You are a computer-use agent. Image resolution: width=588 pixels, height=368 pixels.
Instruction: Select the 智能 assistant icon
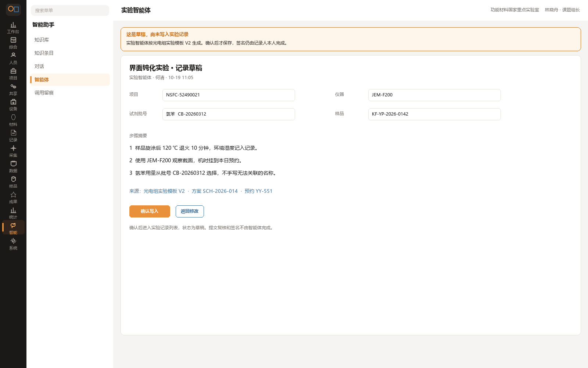tap(13, 228)
